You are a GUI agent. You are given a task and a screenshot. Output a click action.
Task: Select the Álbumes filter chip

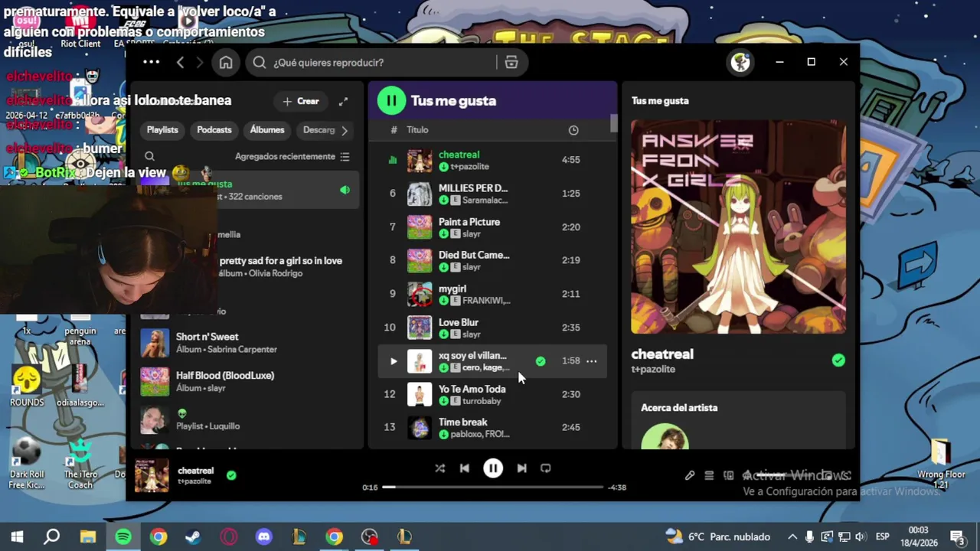click(x=267, y=130)
